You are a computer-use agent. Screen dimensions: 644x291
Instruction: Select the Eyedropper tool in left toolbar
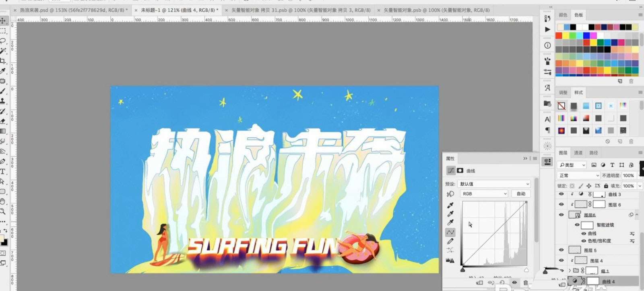pos(3,71)
